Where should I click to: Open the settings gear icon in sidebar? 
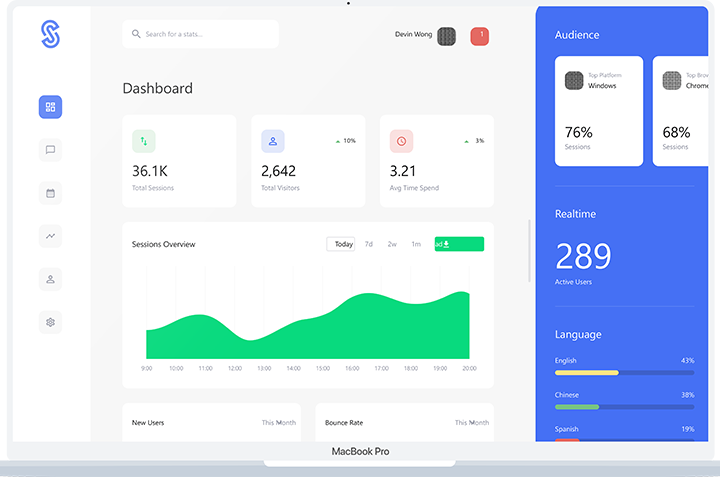50,322
